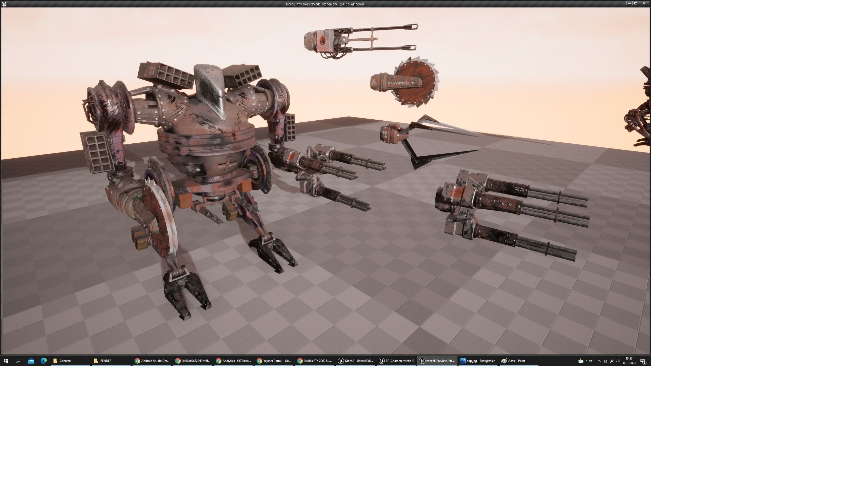
Task: Launch Microsoft Edge from taskbar
Action: (x=43, y=361)
